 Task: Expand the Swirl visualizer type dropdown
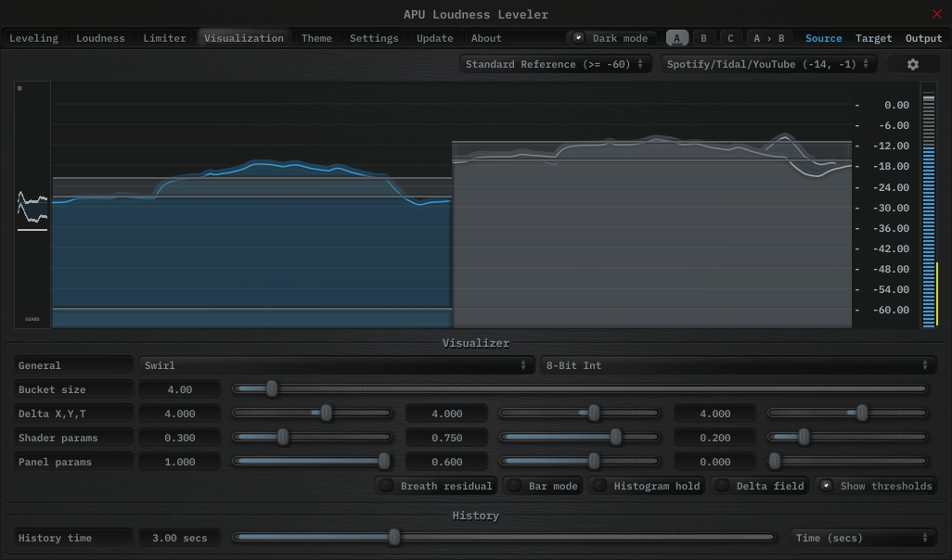[336, 365]
